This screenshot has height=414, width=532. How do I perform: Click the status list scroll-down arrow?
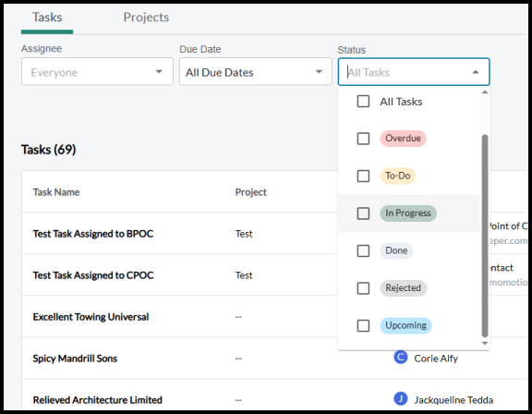click(x=485, y=344)
